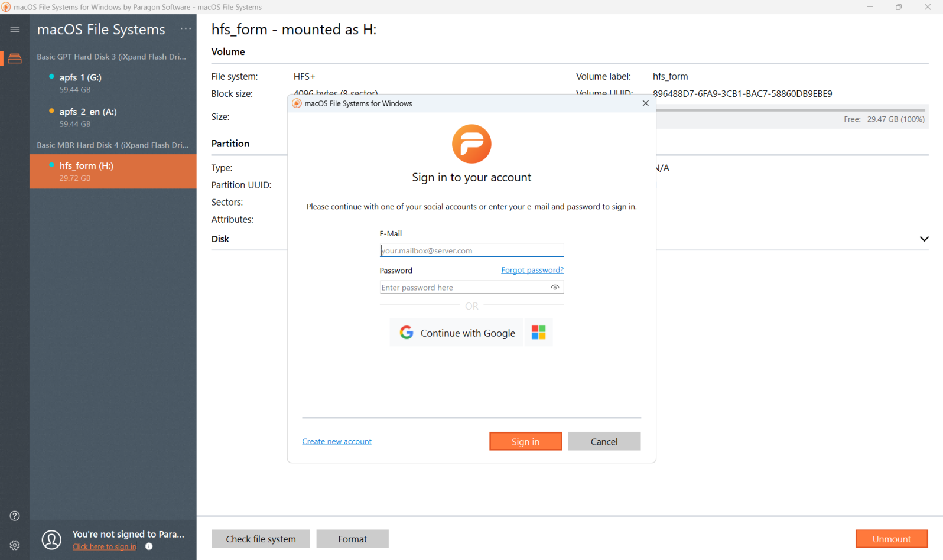Viewport: 943px width, 560px height.
Task: Click the 'Partition' section heading
Action: 230,144
